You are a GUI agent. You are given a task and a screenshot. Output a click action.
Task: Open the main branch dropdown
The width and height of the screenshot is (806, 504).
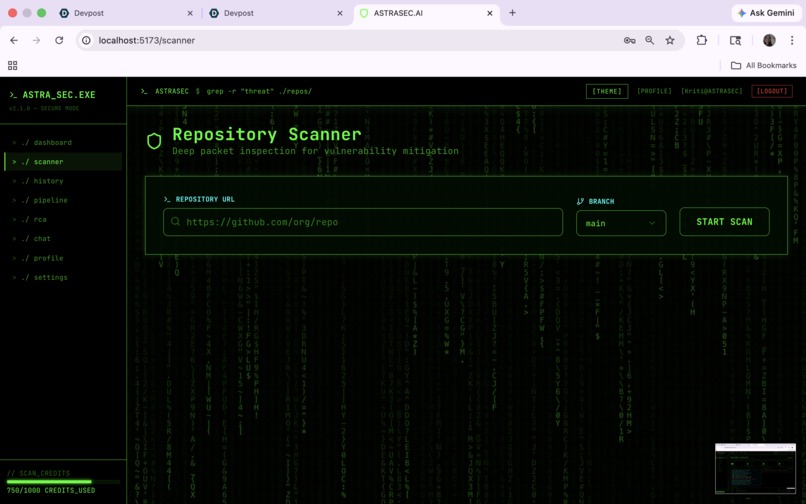pyautogui.click(x=621, y=223)
